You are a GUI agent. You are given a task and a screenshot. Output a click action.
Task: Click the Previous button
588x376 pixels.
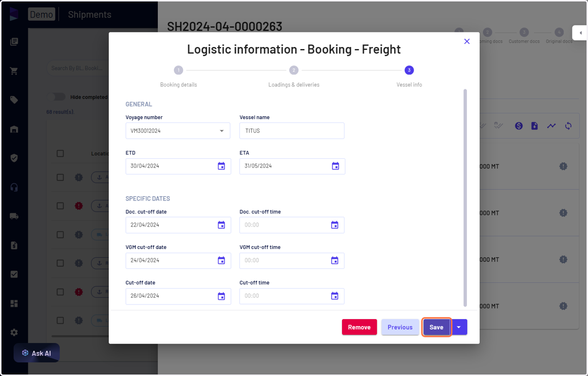click(400, 327)
